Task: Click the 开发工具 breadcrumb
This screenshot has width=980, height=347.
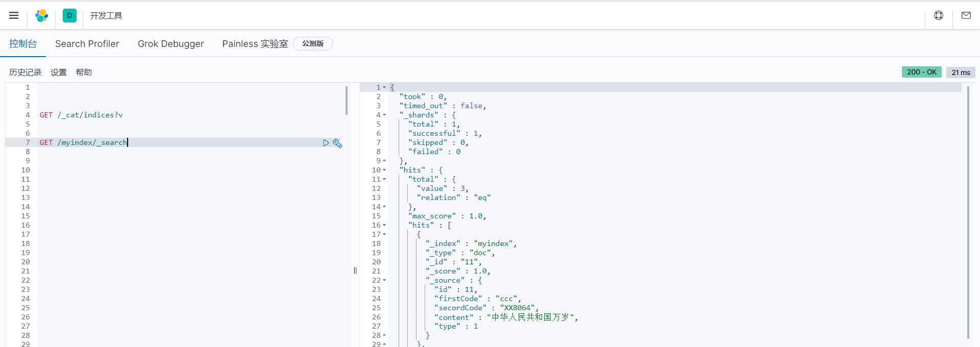Action: 106,16
